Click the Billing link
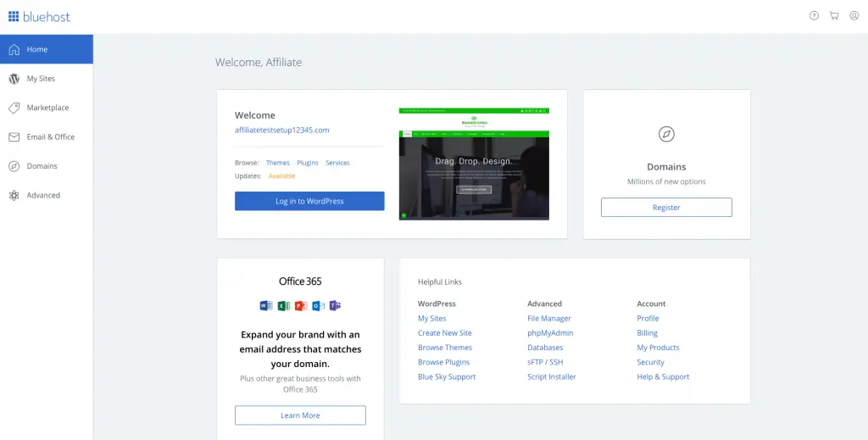Screen dimensions: 868x440 [647, 332]
